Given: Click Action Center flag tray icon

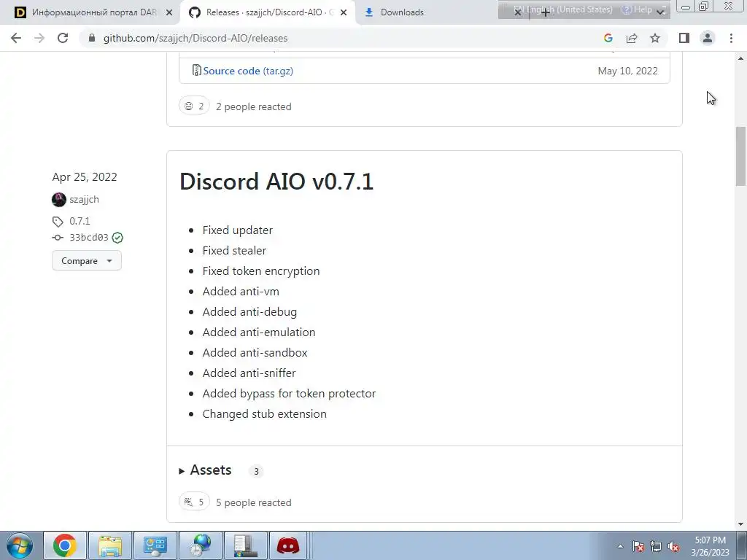Looking at the screenshot, I should (638, 546).
